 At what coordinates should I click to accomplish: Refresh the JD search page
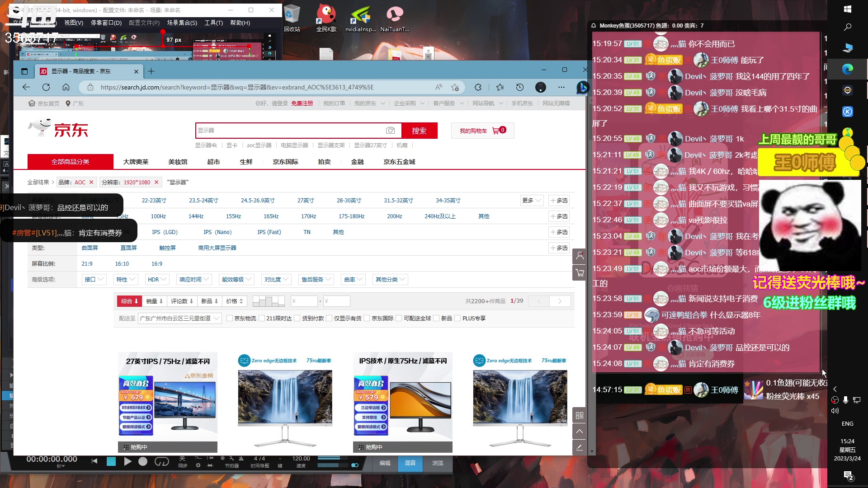pos(46,87)
